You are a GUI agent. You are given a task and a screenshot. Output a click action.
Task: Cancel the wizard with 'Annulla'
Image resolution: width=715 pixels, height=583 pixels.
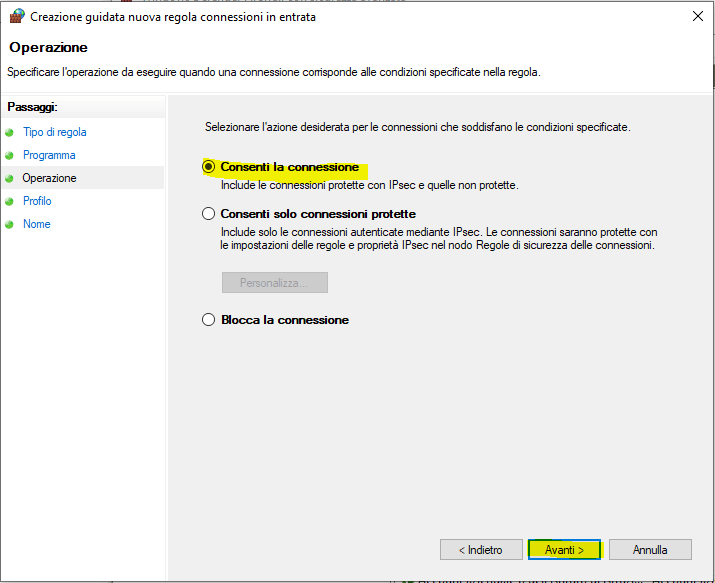click(x=650, y=550)
